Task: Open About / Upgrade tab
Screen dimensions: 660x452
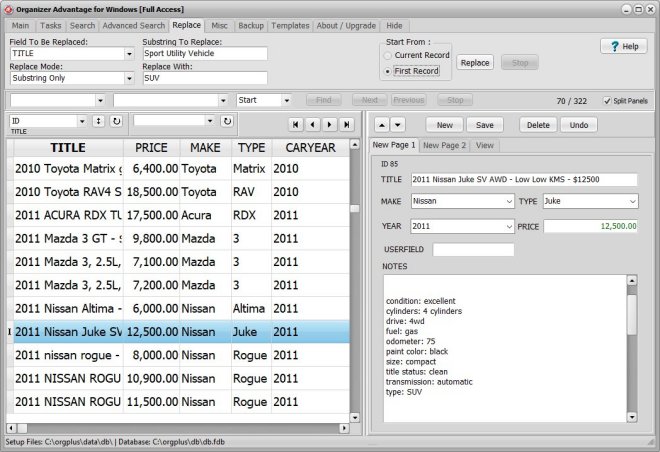Action: [x=346, y=26]
